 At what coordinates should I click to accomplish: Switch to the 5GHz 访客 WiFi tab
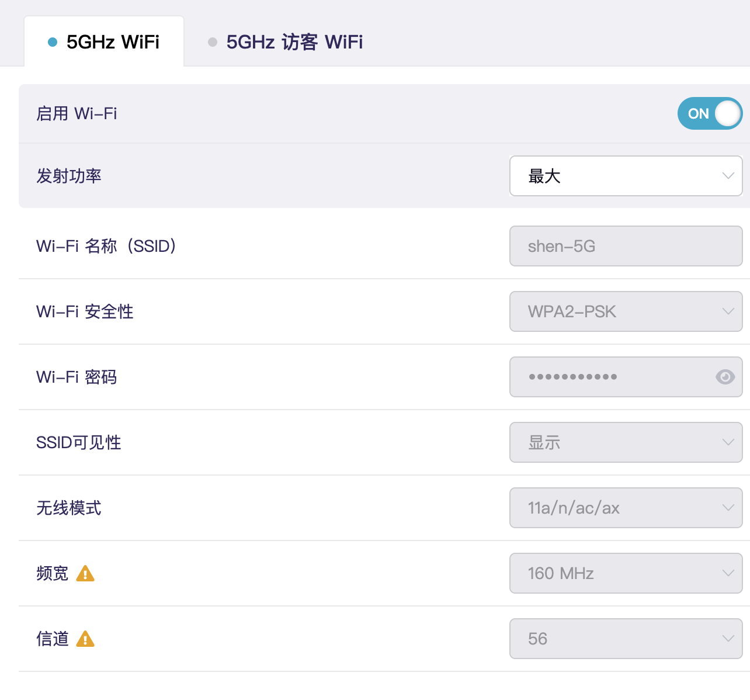click(294, 42)
